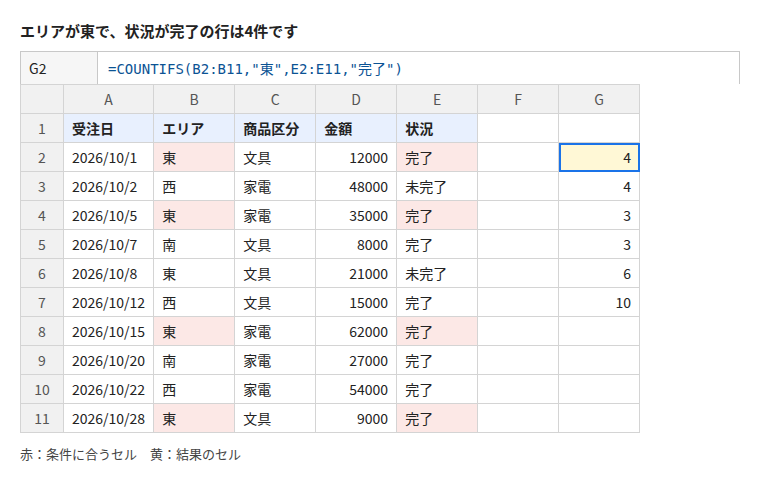The image size is (760, 477).
Task: Select column F header
Action: point(518,99)
